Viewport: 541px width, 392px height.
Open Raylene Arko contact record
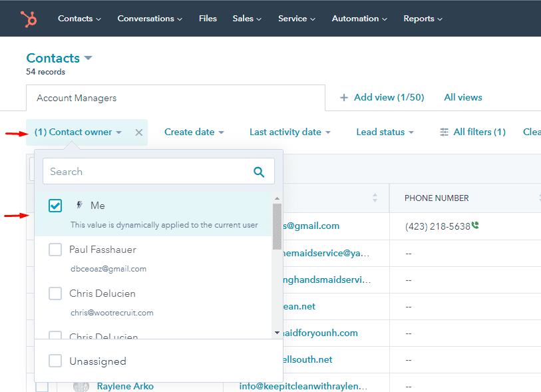tap(125, 386)
